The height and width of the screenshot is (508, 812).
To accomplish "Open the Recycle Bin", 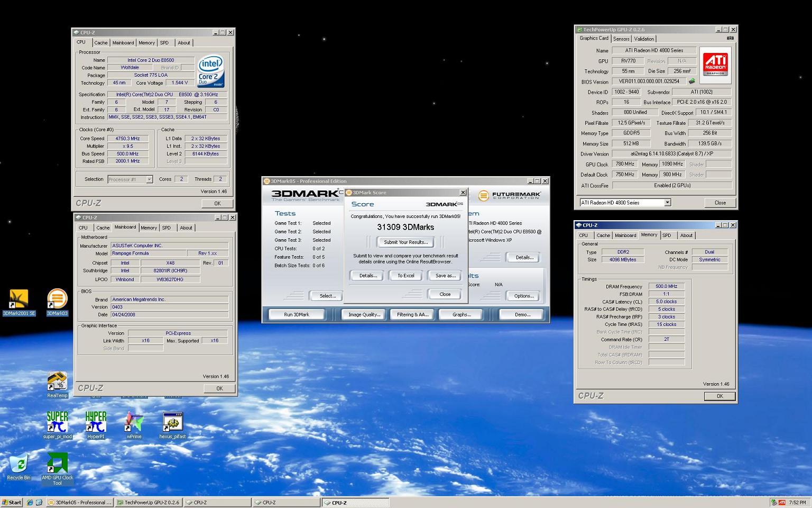I will tap(19, 466).
